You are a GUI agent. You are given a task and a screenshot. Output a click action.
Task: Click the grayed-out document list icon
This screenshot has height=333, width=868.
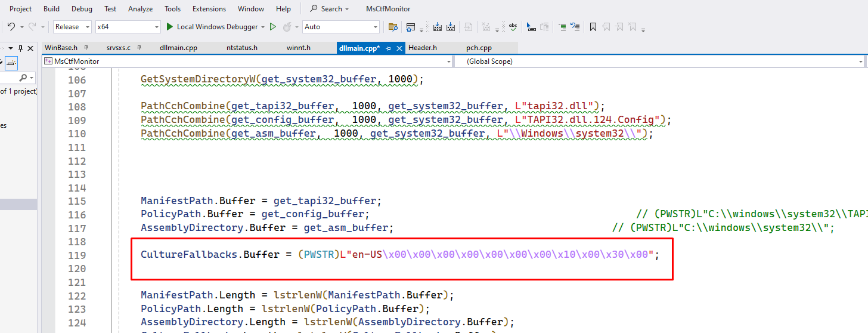(544, 27)
